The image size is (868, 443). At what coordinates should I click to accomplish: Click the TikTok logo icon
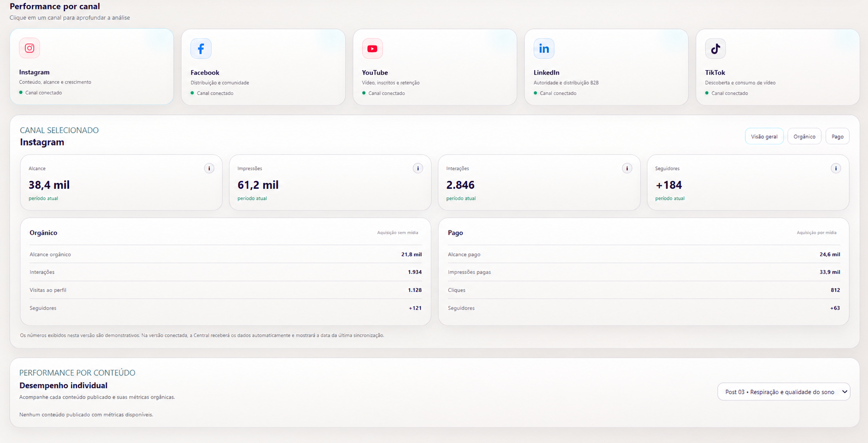click(715, 48)
